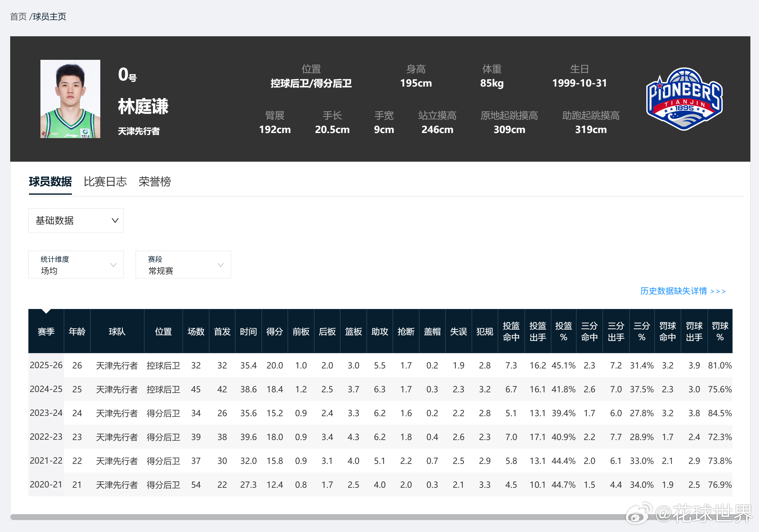The image size is (759, 532).
Task: Expand the 赛段 常规赛 selector
Action: 183,265
